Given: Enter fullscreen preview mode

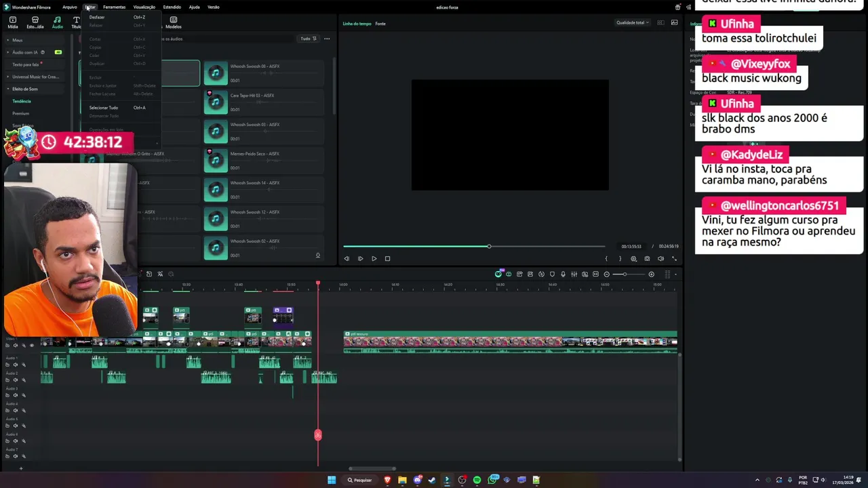Looking at the screenshot, I should click(x=674, y=258).
